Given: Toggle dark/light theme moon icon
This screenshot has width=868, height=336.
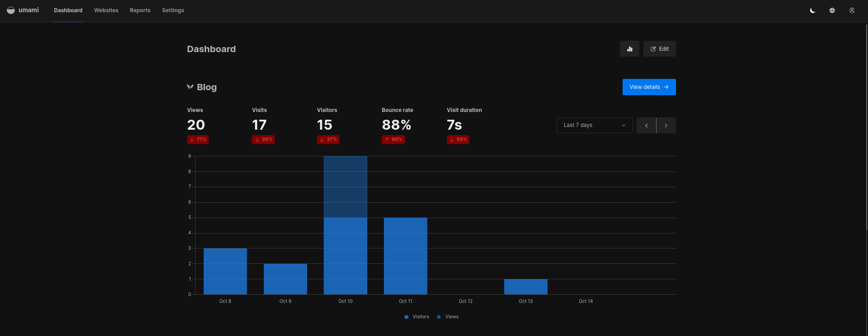Looking at the screenshot, I should [x=812, y=10].
